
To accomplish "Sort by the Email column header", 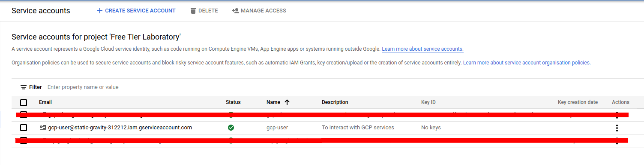I will point(45,102).
